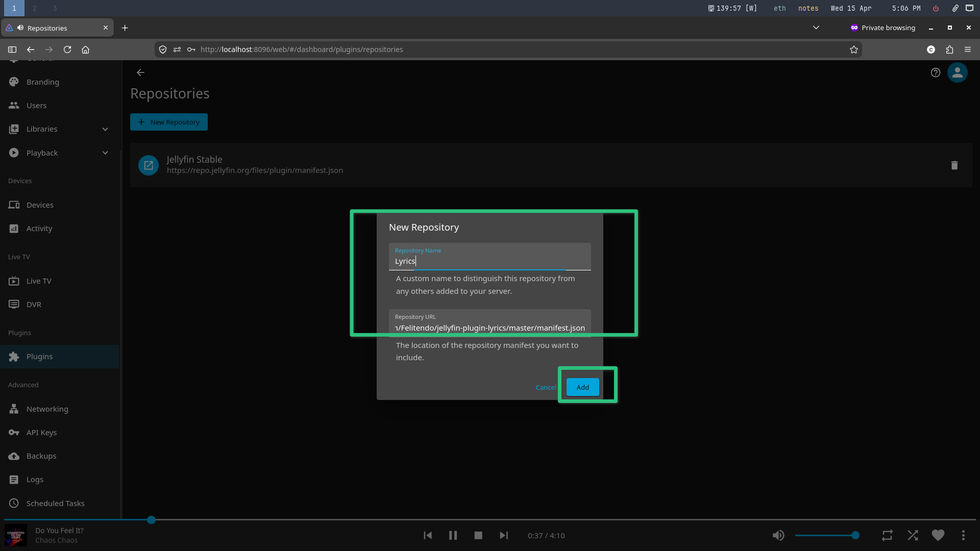Open a new browser tab
Screen dimensions: 980x551
pyautogui.click(x=125, y=28)
